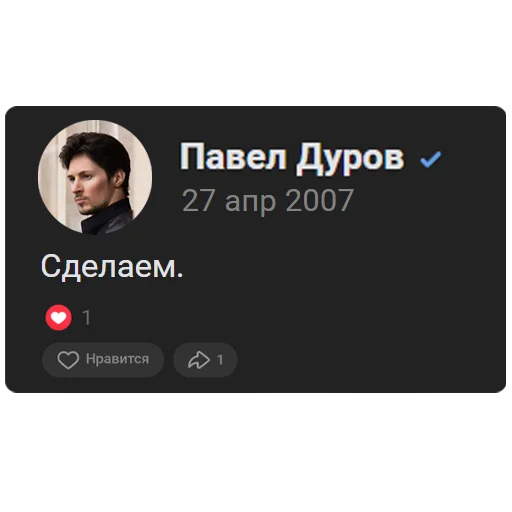Click the outlined heart inside Нравится button
This screenshot has width=512, height=512.
point(68,360)
